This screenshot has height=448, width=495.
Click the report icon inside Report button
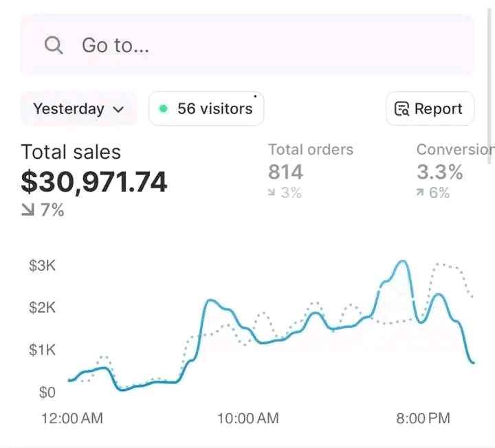click(401, 109)
